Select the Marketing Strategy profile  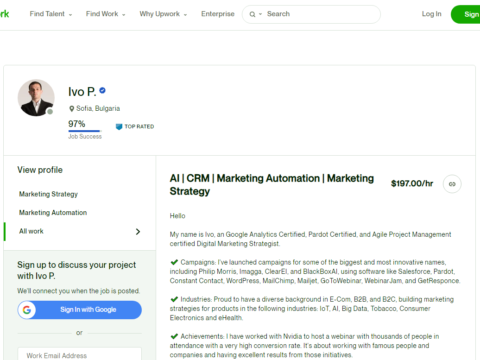48,194
